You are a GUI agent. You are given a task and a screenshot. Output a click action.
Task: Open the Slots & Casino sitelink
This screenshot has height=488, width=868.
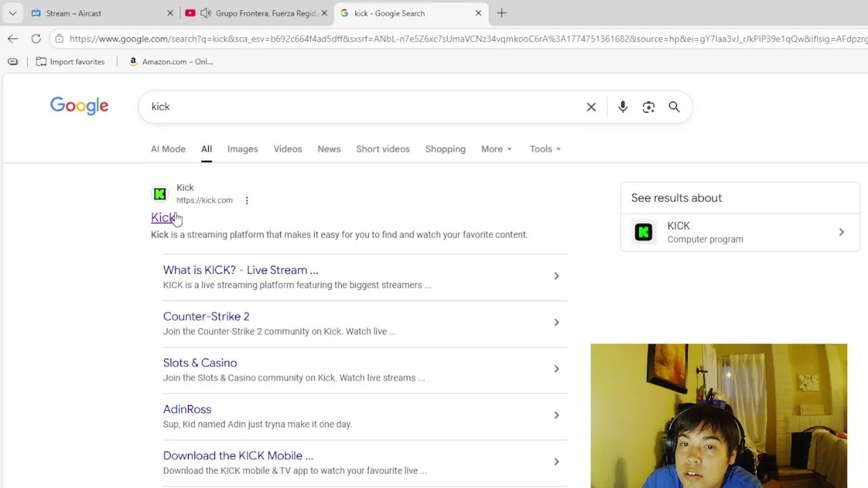[x=200, y=363]
